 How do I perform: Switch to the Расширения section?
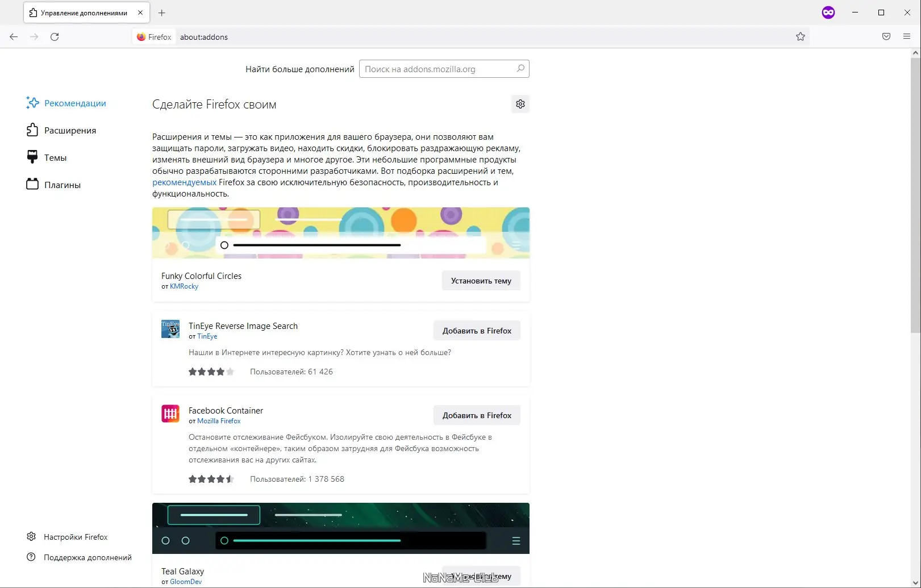[x=61, y=130]
